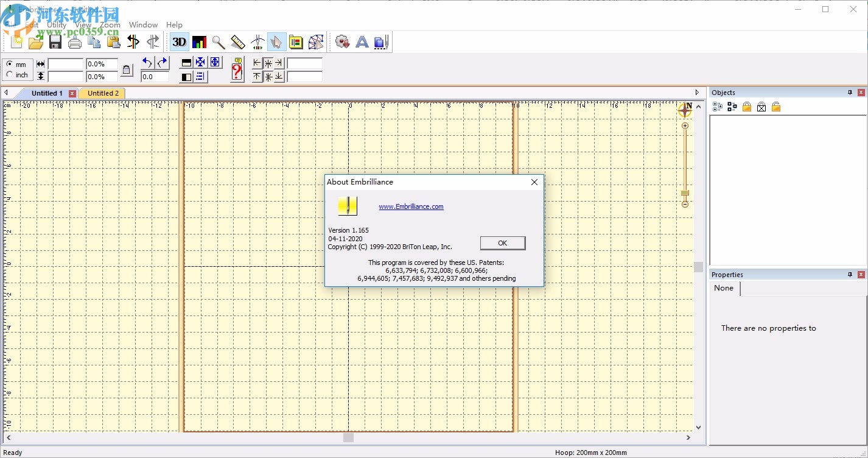This screenshot has height=458, width=868.
Task: Click the color bars chart icon
Action: click(x=199, y=41)
